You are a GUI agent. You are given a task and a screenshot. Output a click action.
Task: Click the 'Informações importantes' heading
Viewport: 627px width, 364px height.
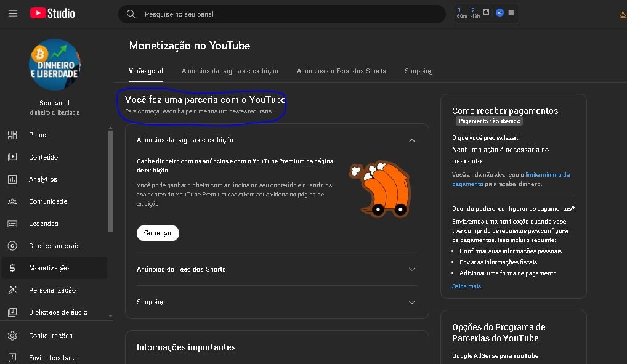point(187,347)
